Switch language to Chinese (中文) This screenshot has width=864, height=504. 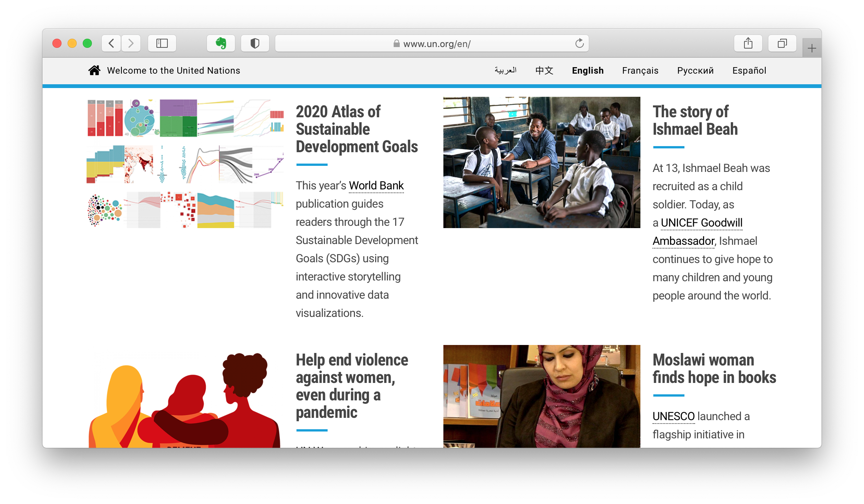pyautogui.click(x=544, y=71)
